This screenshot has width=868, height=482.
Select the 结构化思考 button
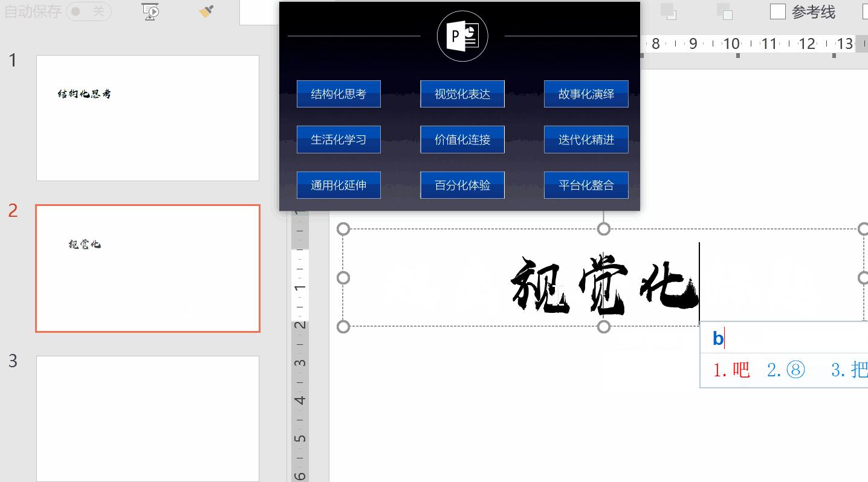click(338, 94)
